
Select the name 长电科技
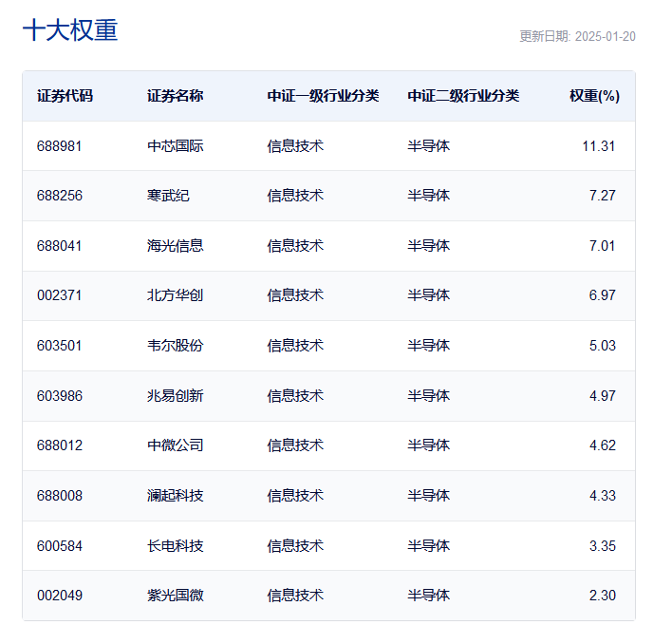click(x=176, y=546)
